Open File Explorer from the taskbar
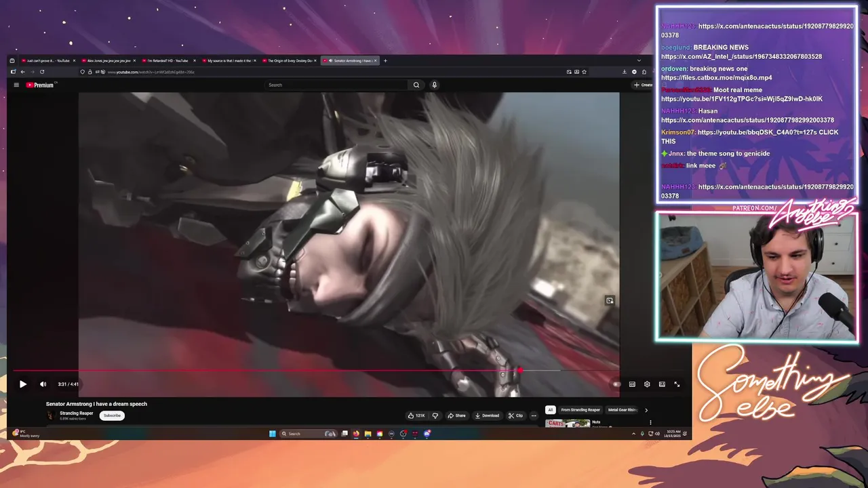 368,434
